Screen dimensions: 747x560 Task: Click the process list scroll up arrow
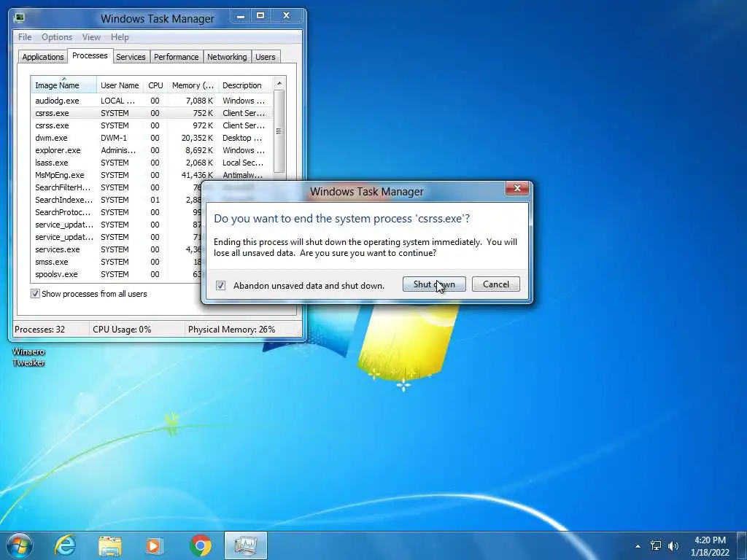[279, 83]
